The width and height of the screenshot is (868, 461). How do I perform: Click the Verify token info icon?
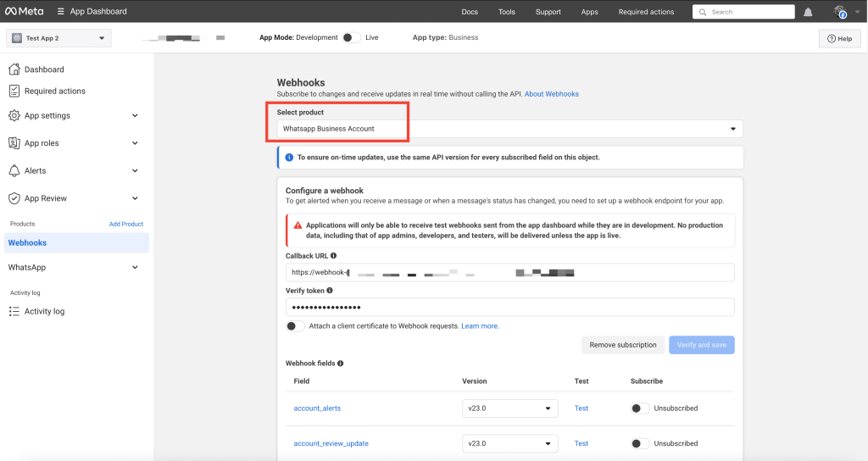click(329, 291)
